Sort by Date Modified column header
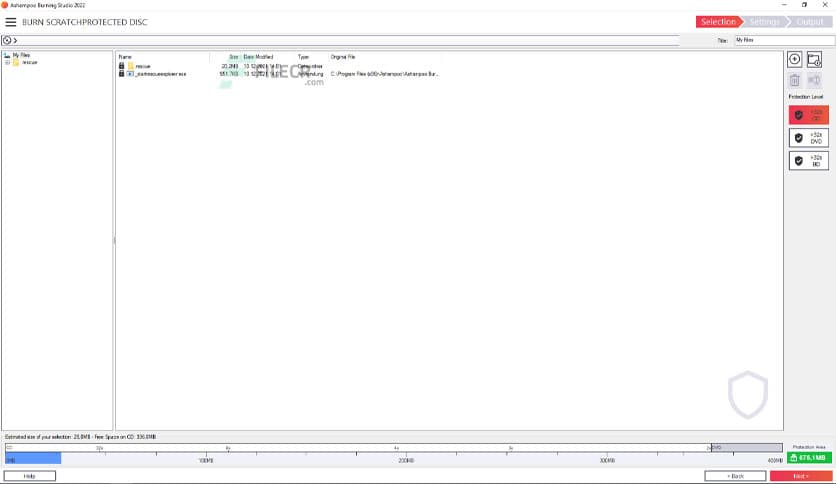836x484 pixels. pos(258,57)
